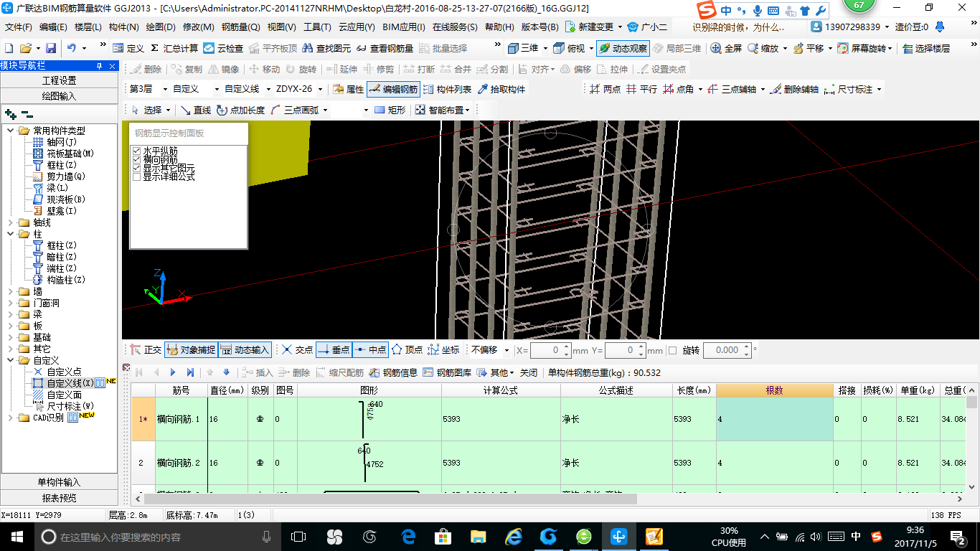The height and width of the screenshot is (551, 980).
Task: Click the 根数 cell of row 1
Action: coord(775,419)
